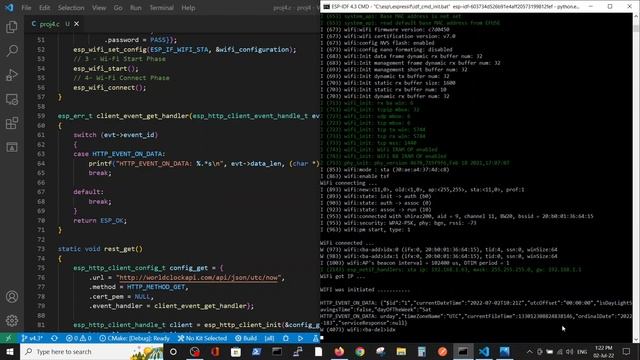
Task: Open the Extensions view
Action: tap(12, 123)
